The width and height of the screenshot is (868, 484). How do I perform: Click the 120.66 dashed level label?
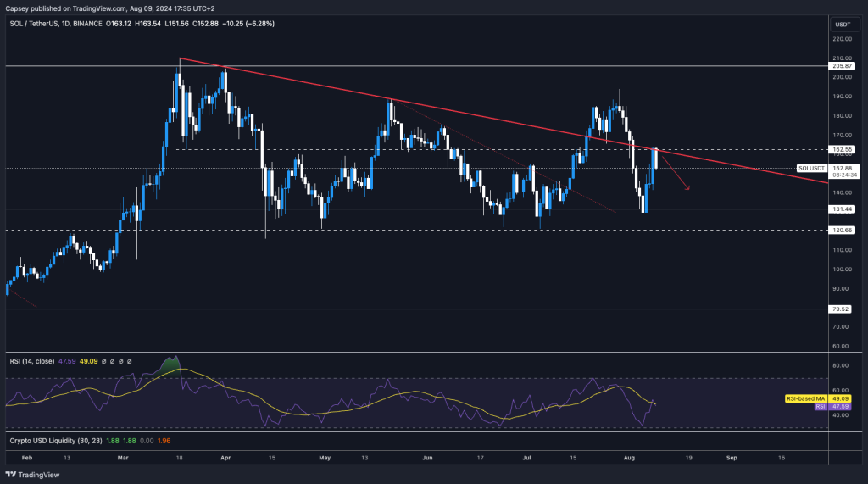click(x=842, y=230)
